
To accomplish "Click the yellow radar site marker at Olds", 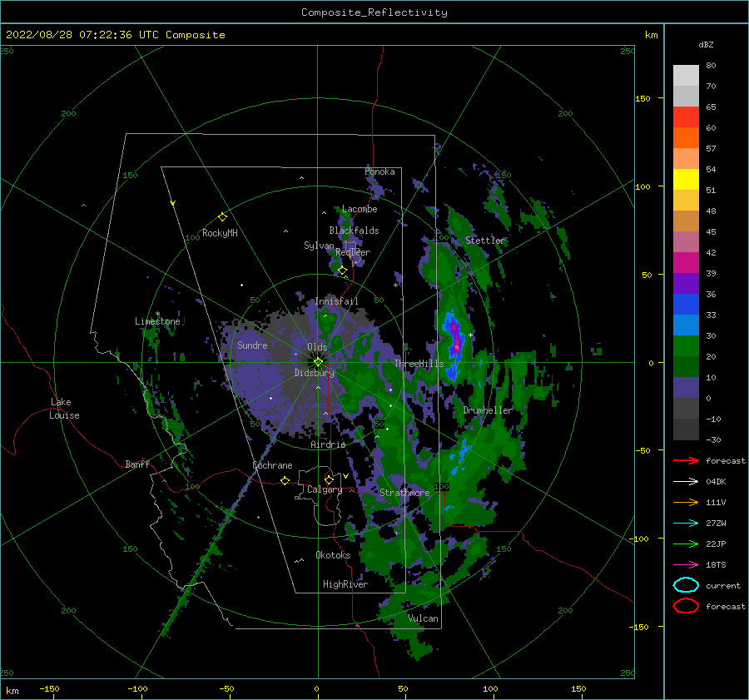I will pos(318,362).
